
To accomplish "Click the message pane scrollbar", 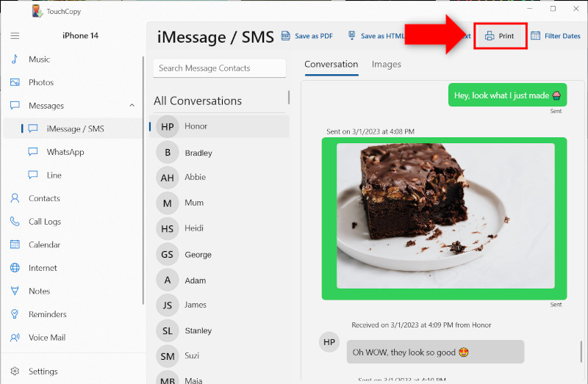I will click(x=581, y=352).
